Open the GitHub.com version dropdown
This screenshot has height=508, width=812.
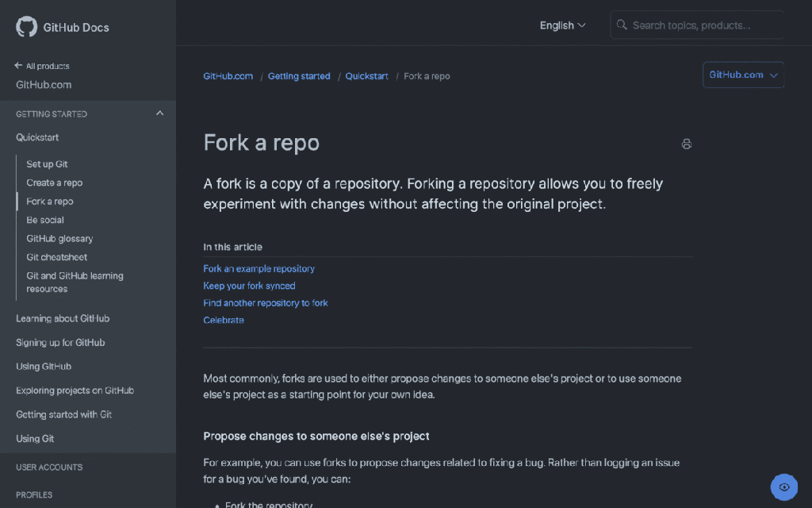pyautogui.click(x=743, y=75)
